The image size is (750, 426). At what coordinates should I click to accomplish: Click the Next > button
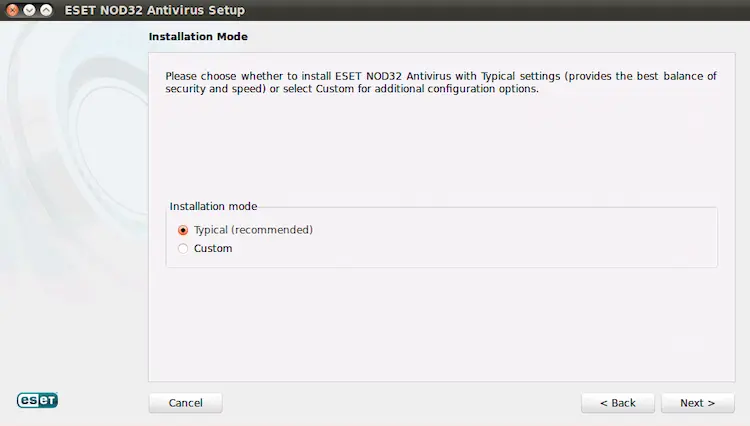click(x=697, y=403)
